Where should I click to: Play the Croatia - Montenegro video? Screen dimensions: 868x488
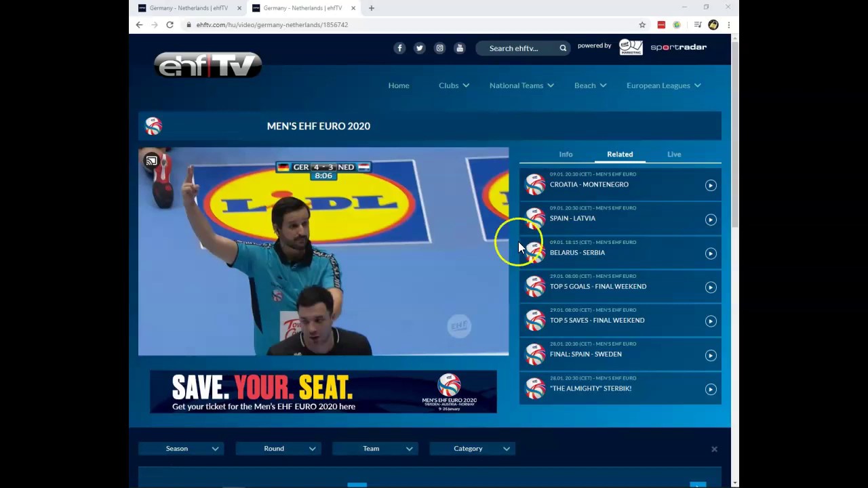[x=711, y=185]
